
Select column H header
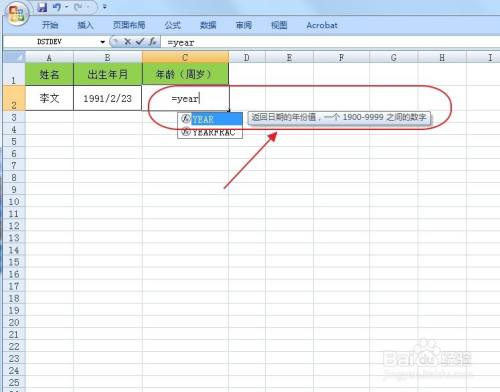[442, 58]
